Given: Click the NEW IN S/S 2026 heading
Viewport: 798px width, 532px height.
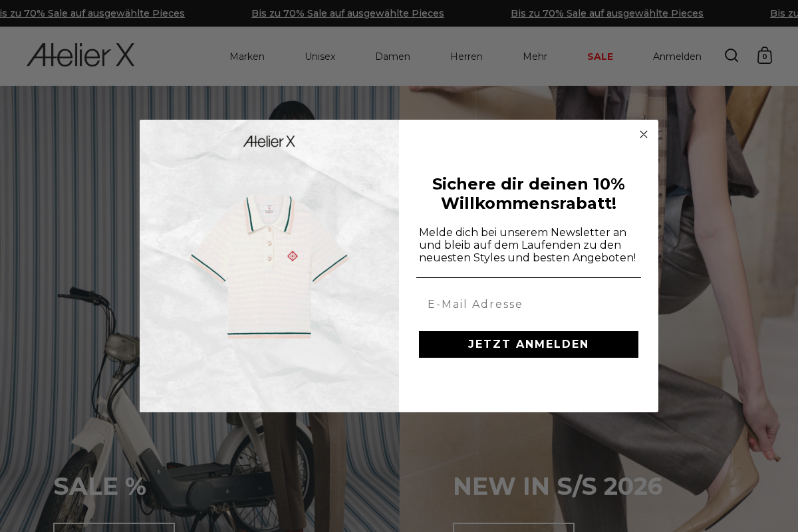Looking at the screenshot, I should pyautogui.click(x=558, y=486).
